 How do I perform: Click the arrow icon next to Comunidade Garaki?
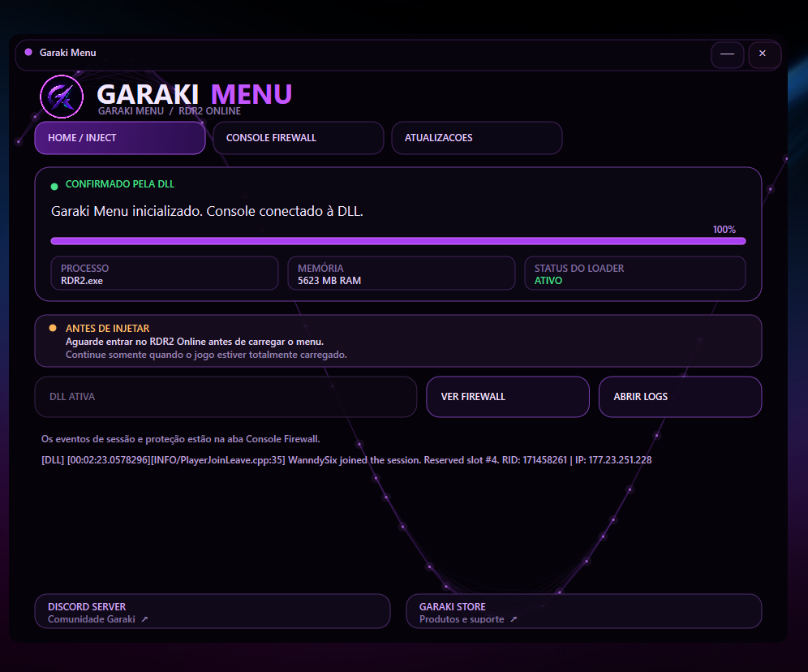coord(144,619)
